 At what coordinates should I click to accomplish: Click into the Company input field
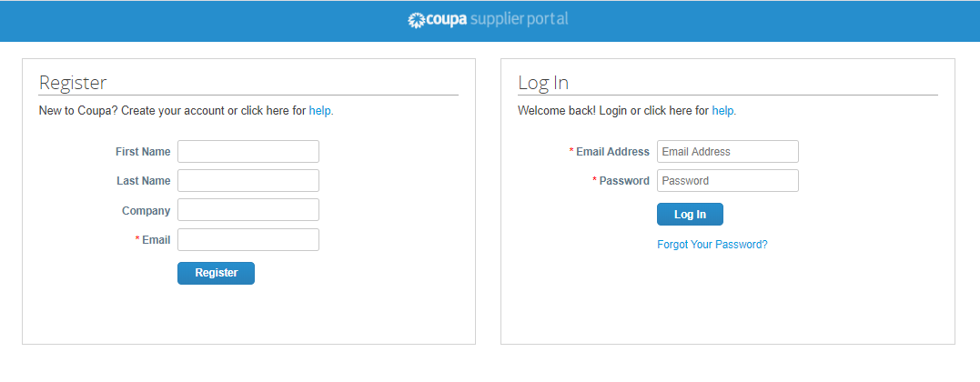(248, 210)
